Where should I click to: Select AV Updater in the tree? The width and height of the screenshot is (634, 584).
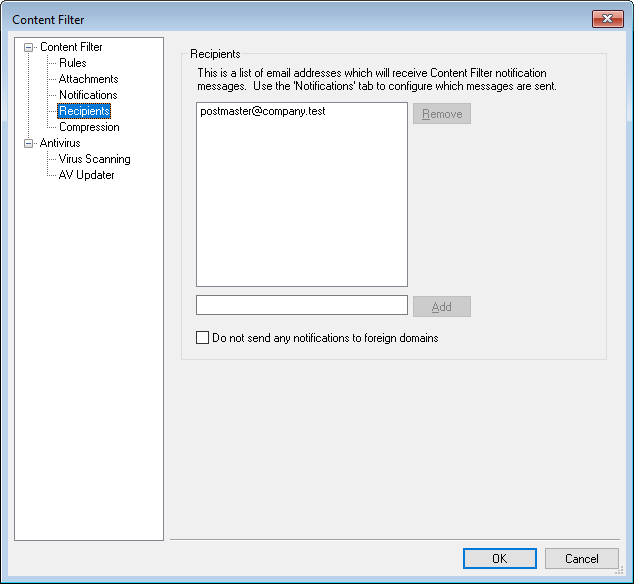pyautogui.click(x=86, y=175)
